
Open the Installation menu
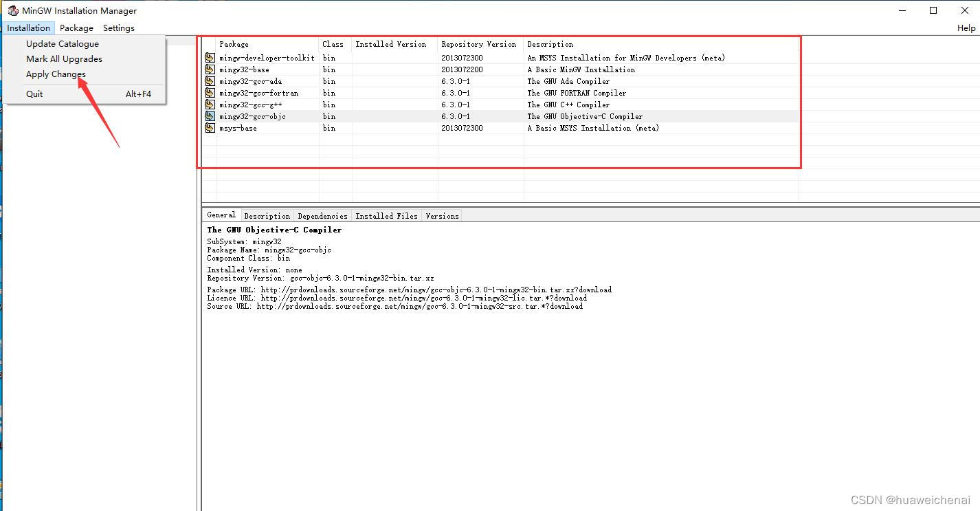pos(29,28)
